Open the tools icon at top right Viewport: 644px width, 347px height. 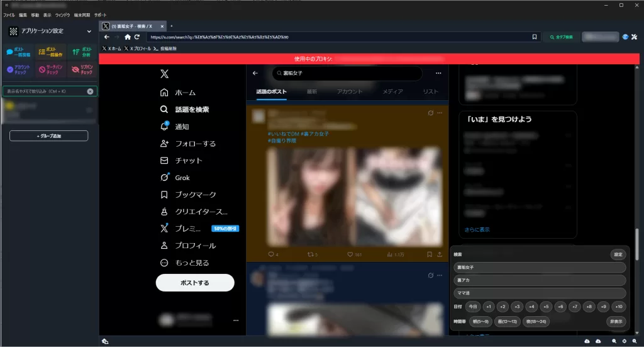[634, 37]
